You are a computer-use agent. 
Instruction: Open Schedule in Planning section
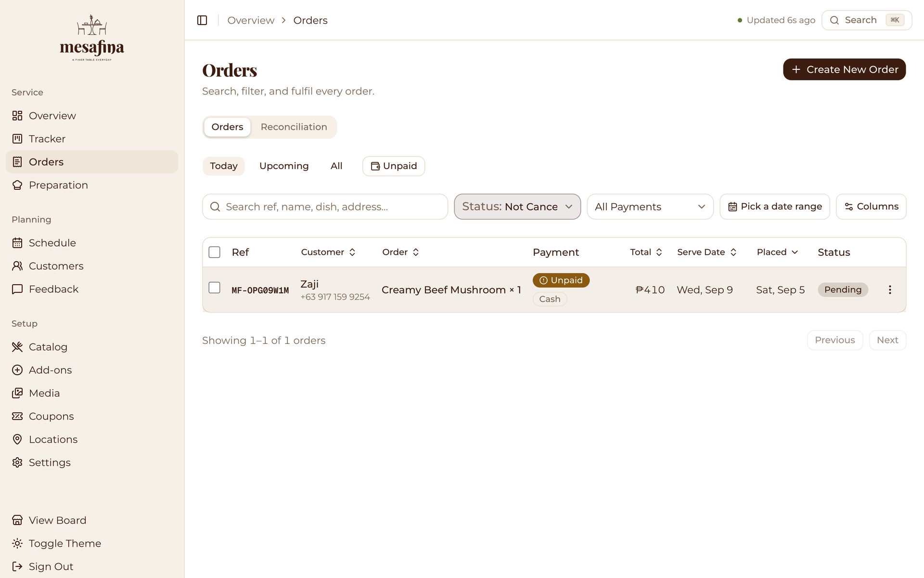point(92,243)
